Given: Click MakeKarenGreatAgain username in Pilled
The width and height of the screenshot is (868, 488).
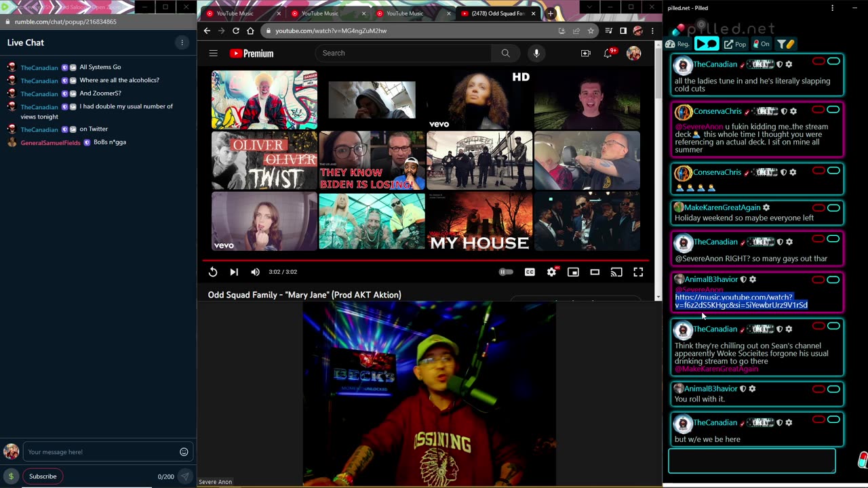Looking at the screenshot, I should (722, 207).
